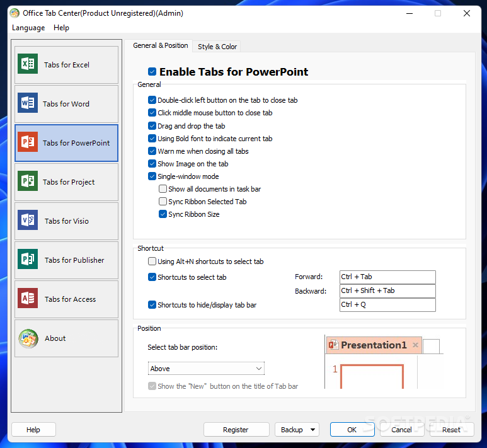
Task: Minimize the Office Tab Center window
Action: coord(410,13)
